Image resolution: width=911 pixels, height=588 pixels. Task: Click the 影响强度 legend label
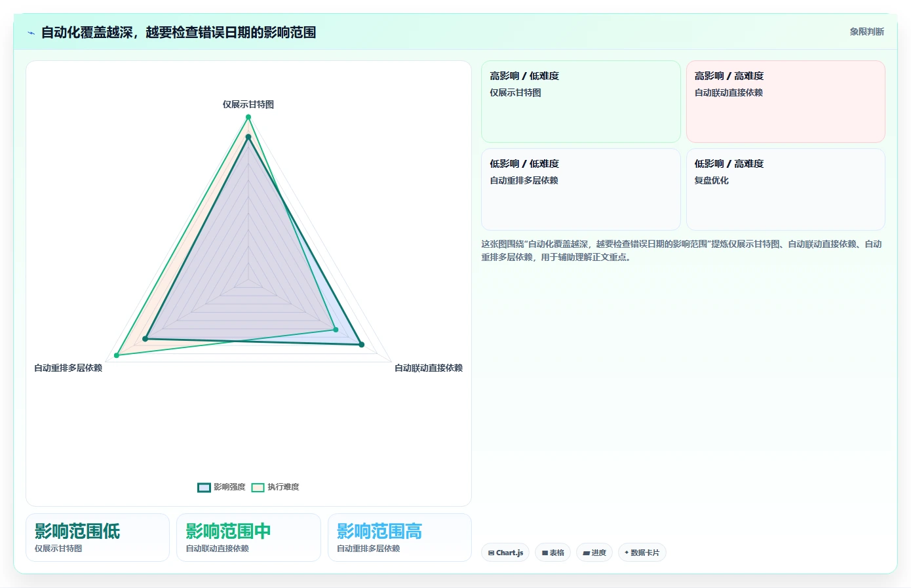coord(229,487)
